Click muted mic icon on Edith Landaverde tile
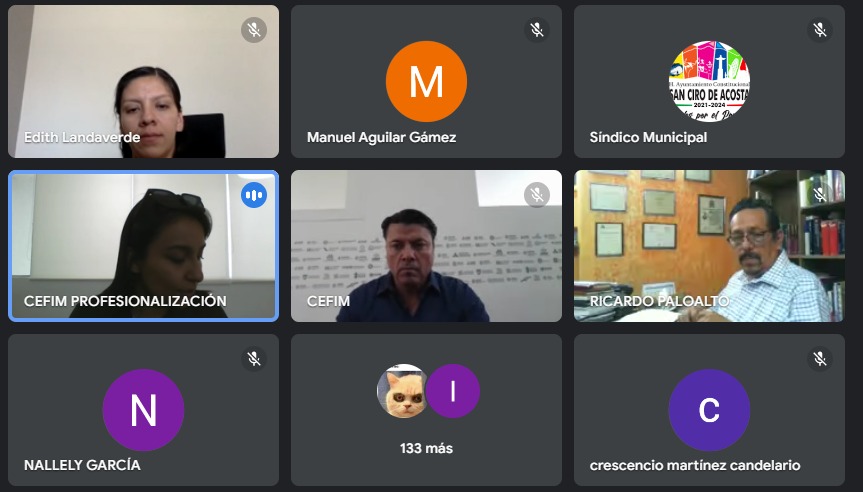The width and height of the screenshot is (863, 492). (254, 30)
